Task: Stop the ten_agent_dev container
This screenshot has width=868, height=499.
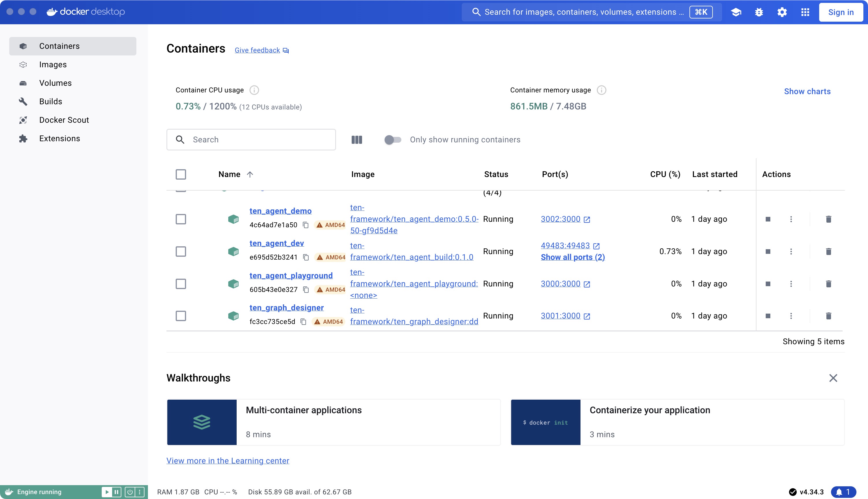Action: coord(768,252)
